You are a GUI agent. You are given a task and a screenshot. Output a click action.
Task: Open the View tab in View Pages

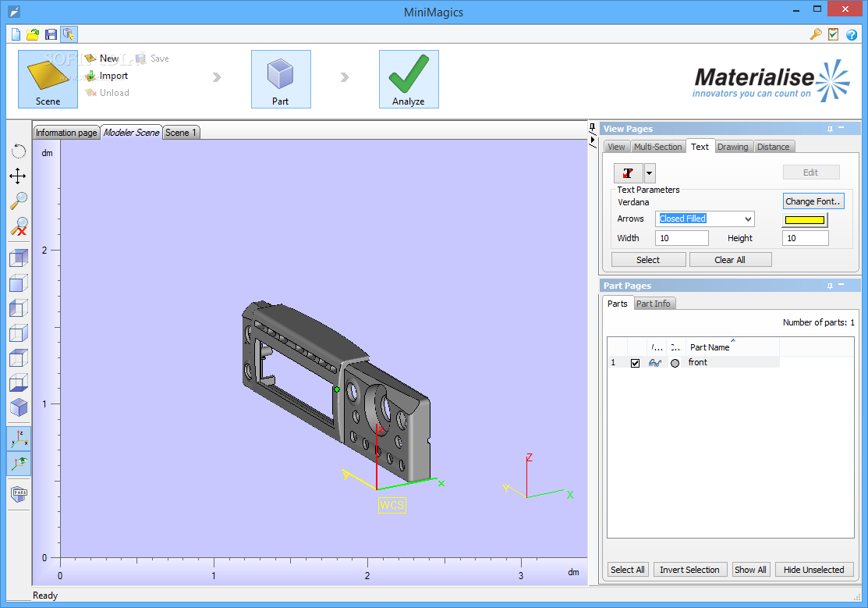pyautogui.click(x=616, y=147)
